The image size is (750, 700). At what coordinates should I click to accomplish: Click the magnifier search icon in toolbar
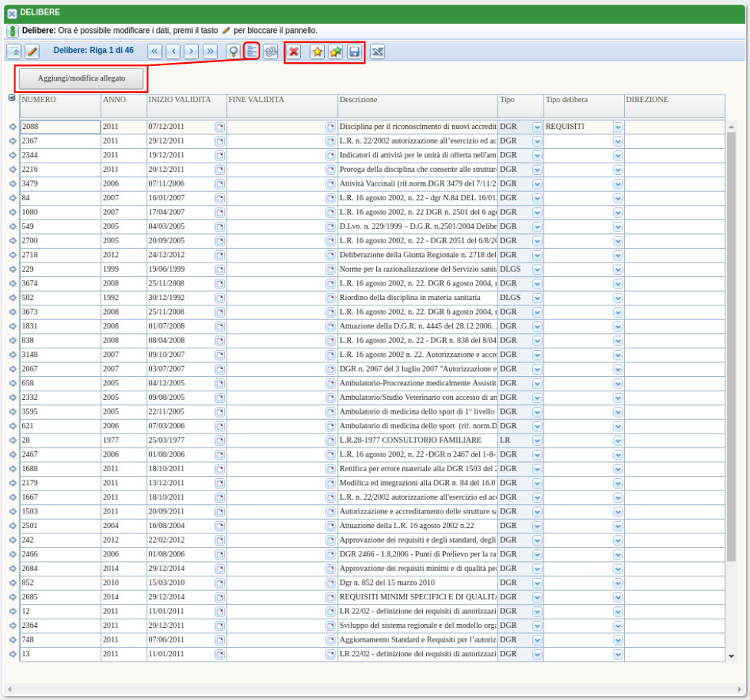pos(233,51)
